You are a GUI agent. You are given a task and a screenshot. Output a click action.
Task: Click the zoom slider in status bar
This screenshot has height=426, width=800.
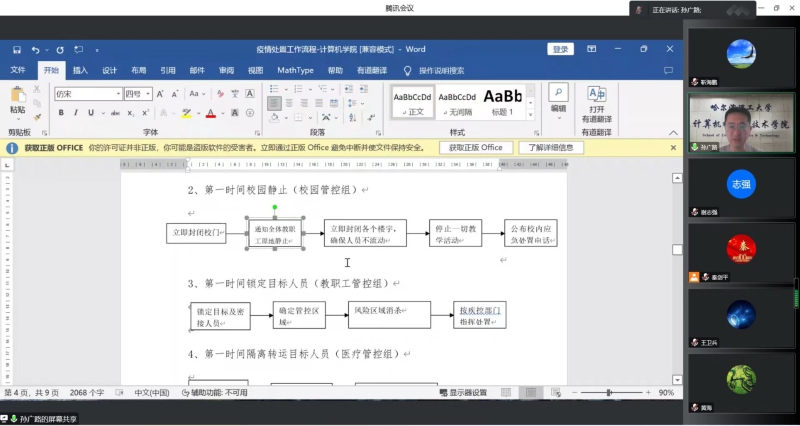pos(606,393)
